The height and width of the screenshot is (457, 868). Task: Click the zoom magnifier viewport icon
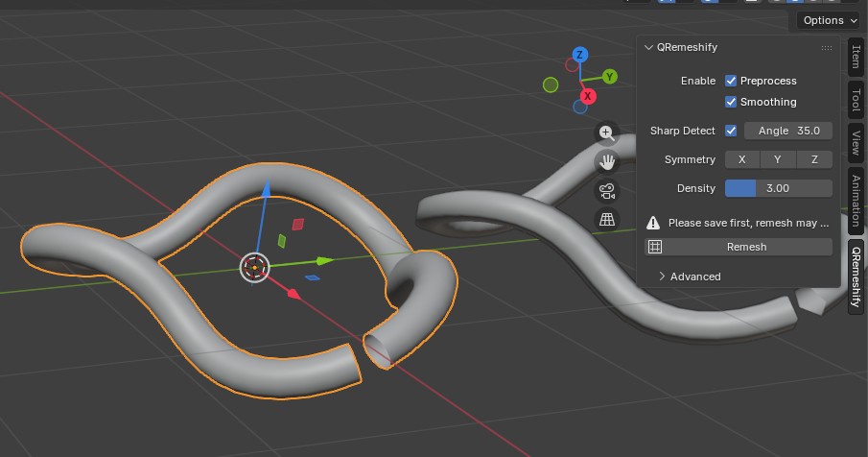tap(606, 132)
